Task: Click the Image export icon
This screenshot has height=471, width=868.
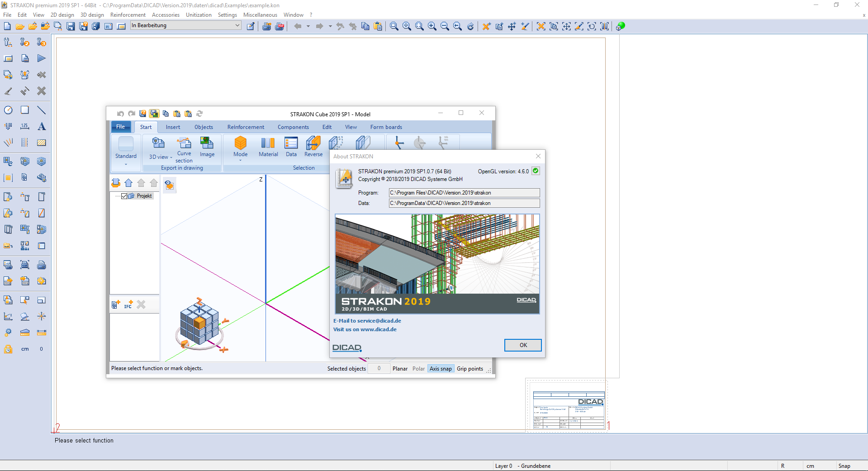Action: click(x=207, y=147)
